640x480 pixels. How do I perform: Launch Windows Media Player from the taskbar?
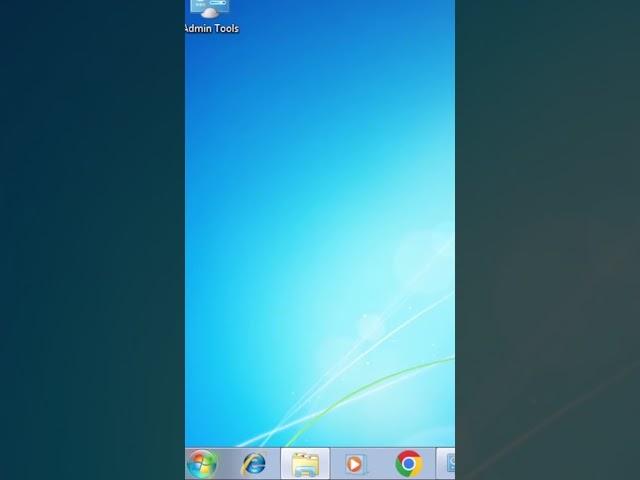(355, 464)
